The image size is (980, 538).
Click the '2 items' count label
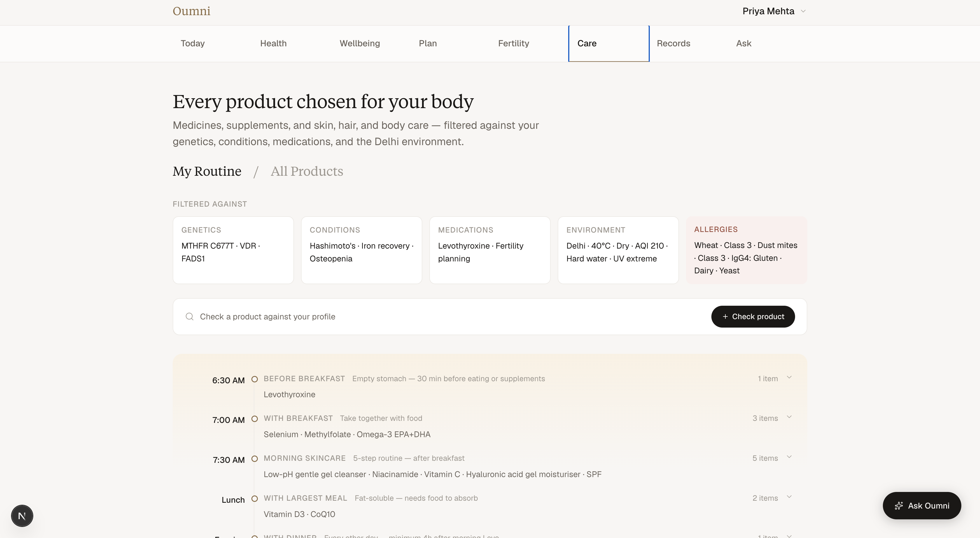[765, 498]
